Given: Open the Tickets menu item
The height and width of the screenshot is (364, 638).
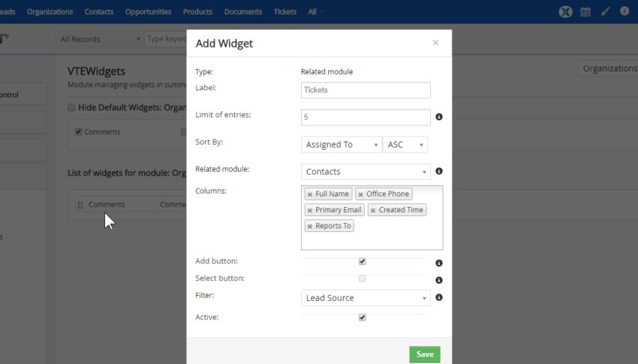Looking at the screenshot, I should tap(284, 12).
